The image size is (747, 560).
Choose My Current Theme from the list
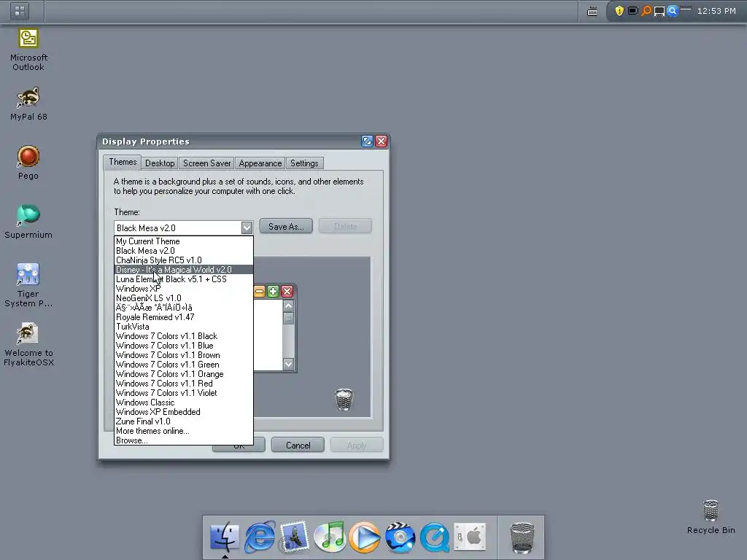pos(183,241)
